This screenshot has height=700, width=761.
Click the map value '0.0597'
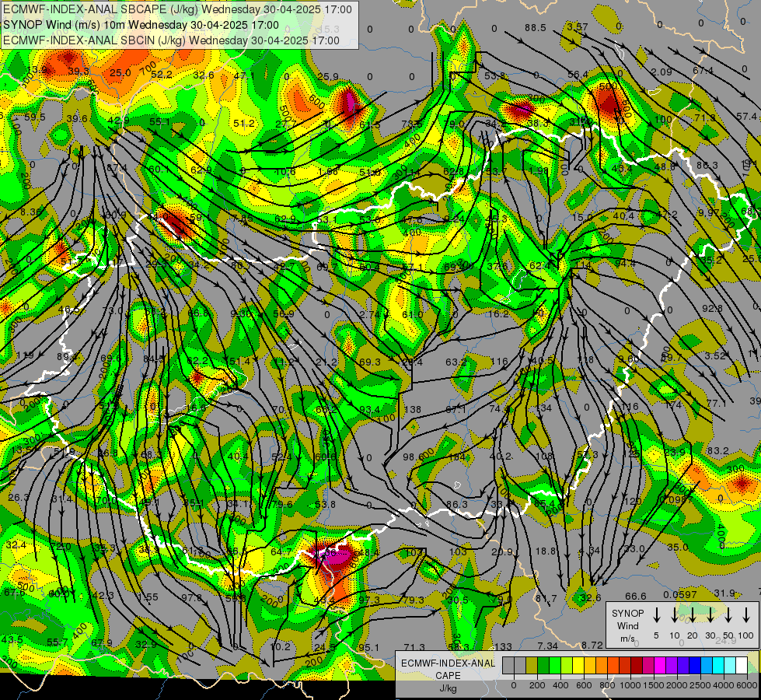click(x=680, y=594)
